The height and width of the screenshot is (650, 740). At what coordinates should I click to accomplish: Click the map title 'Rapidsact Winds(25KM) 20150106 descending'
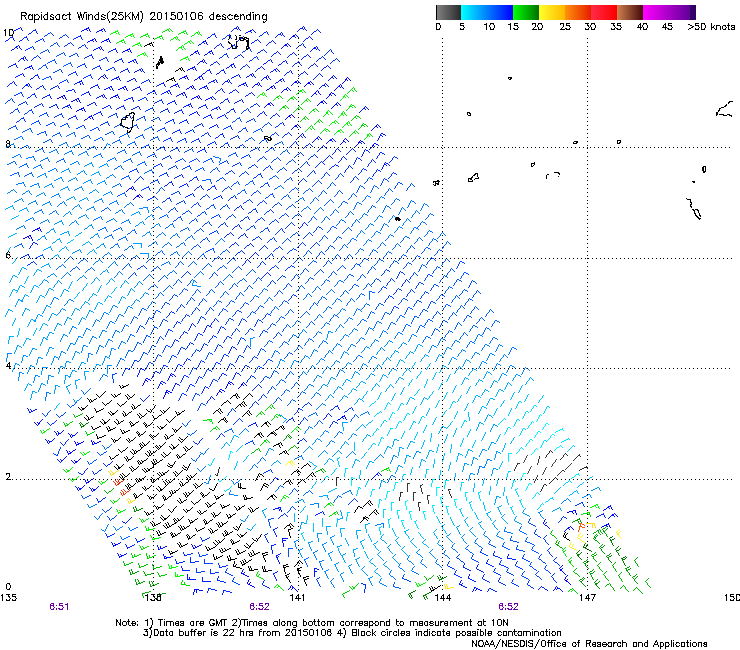point(143,17)
